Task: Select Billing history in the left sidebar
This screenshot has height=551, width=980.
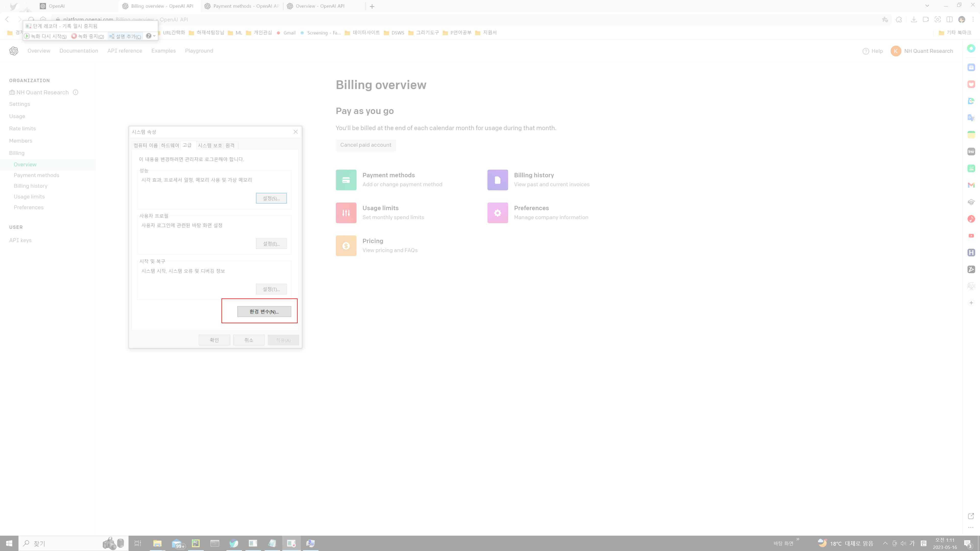Action: [x=30, y=185]
